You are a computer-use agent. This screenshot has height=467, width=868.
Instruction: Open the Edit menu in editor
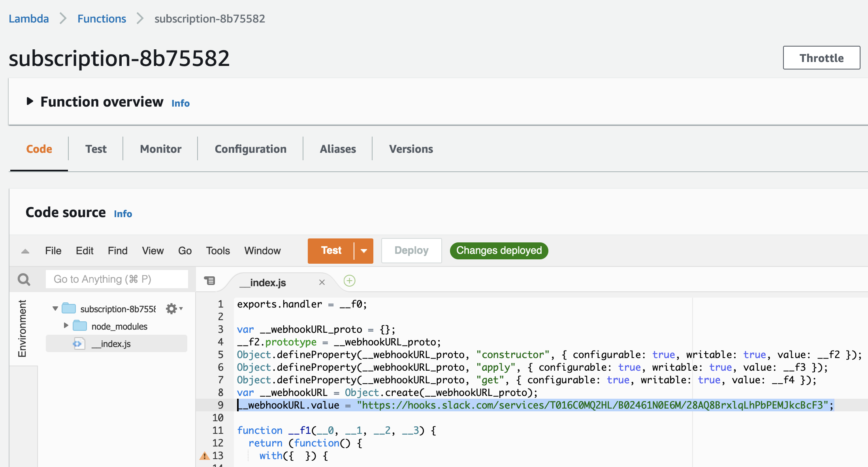pyautogui.click(x=85, y=251)
